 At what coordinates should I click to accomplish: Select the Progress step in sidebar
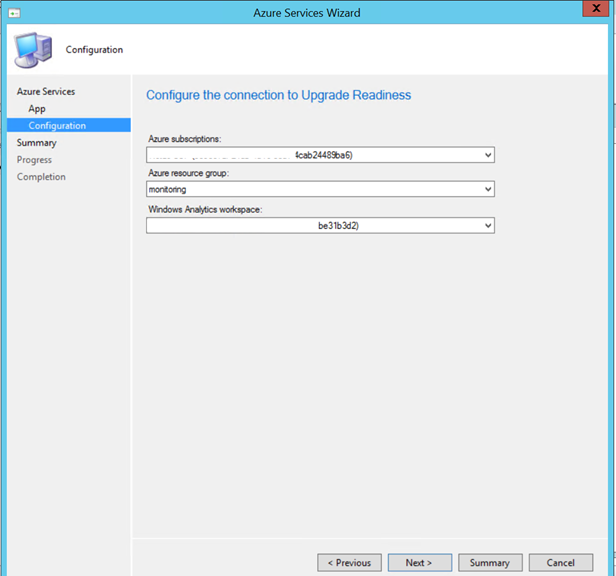[x=34, y=160]
